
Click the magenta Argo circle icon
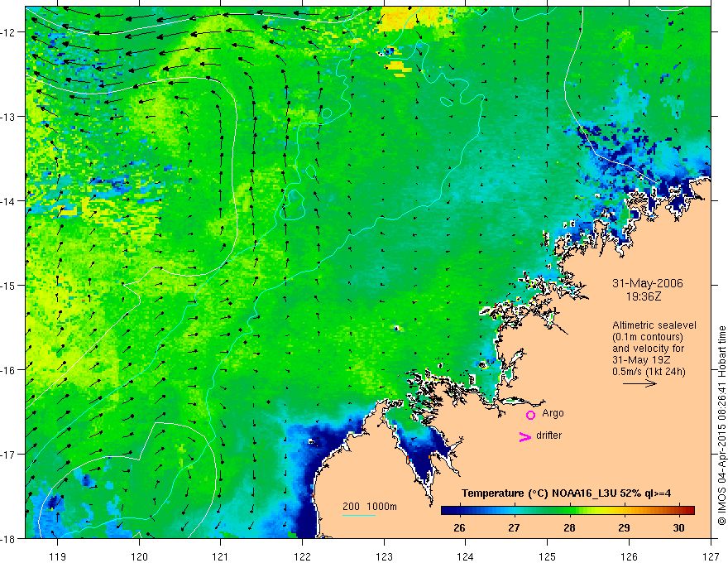(530, 415)
